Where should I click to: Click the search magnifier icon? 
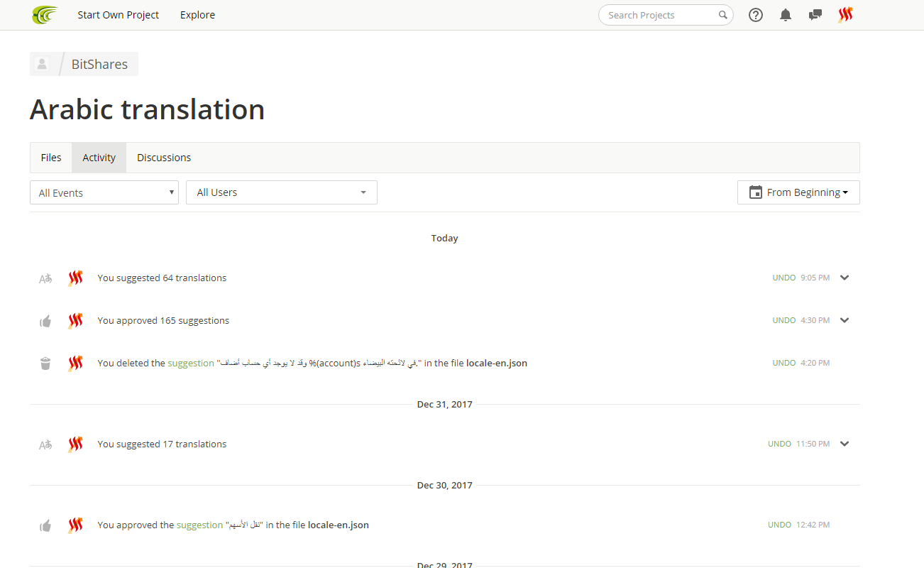pyautogui.click(x=722, y=15)
